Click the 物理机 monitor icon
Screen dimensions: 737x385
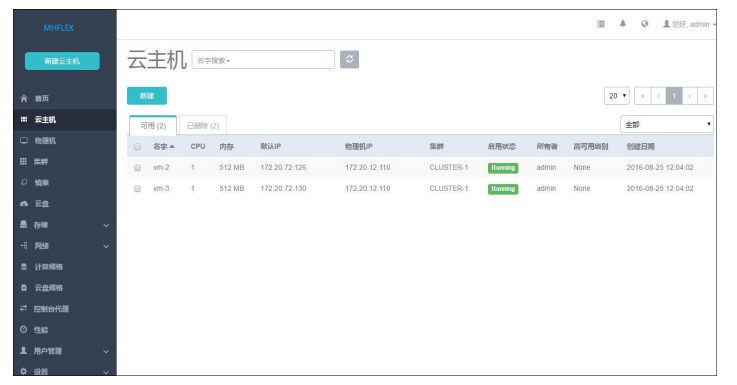tap(24, 141)
